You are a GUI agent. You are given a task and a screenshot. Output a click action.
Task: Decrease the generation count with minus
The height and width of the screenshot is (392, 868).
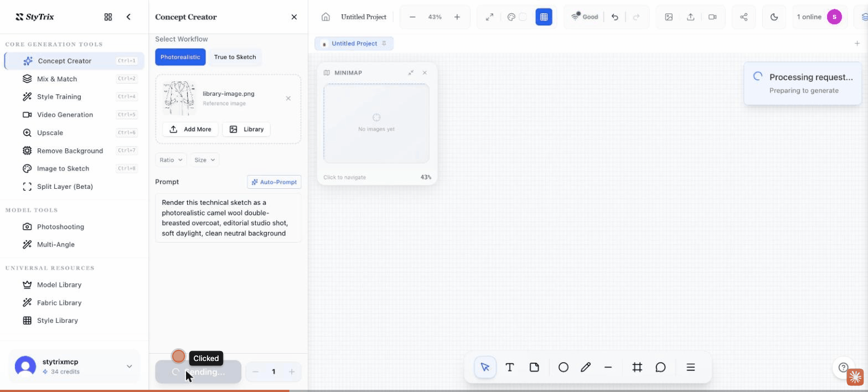click(x=256, y=372)
